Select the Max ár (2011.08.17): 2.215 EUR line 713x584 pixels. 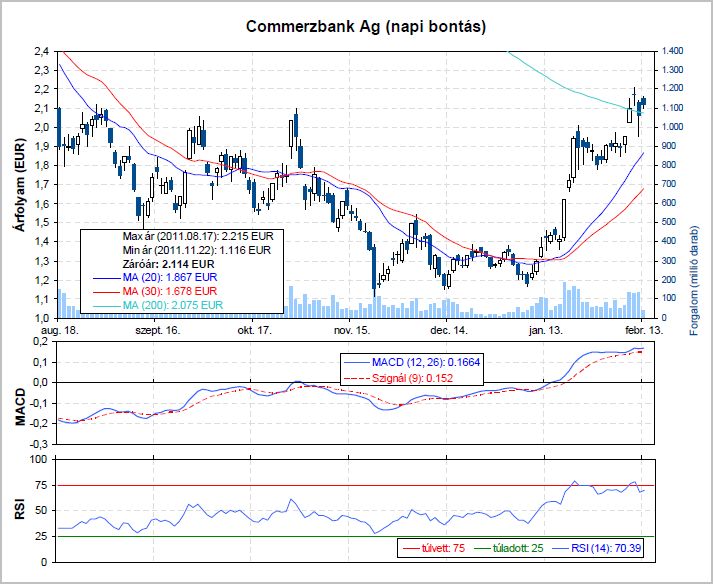tap(198, 237)
